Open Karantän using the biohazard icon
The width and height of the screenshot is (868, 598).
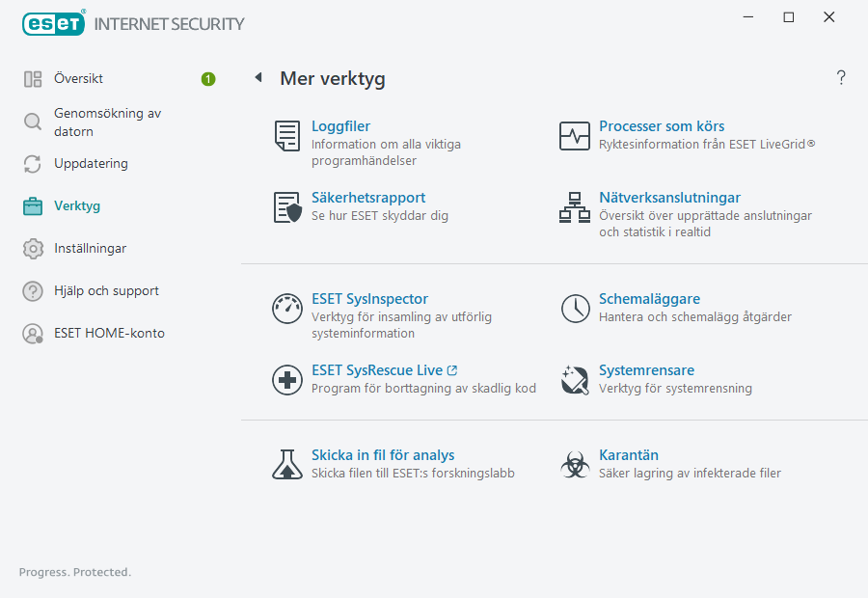575,464
